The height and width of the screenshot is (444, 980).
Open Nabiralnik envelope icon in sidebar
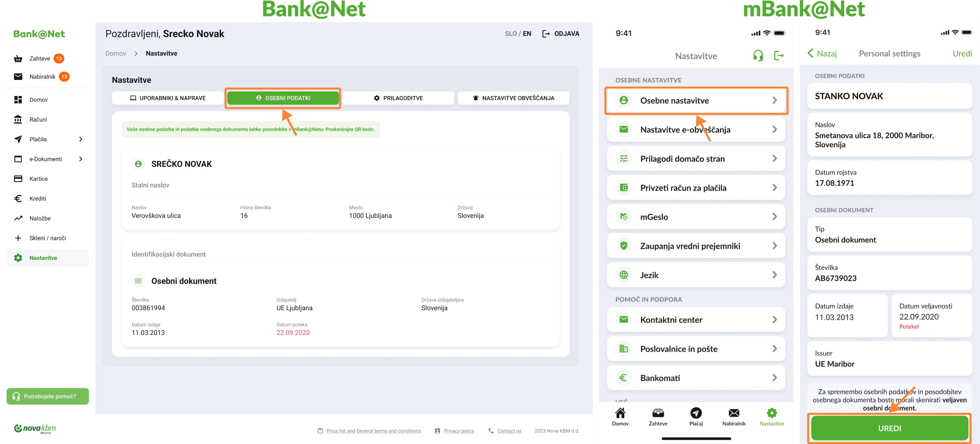coord(18,76)
